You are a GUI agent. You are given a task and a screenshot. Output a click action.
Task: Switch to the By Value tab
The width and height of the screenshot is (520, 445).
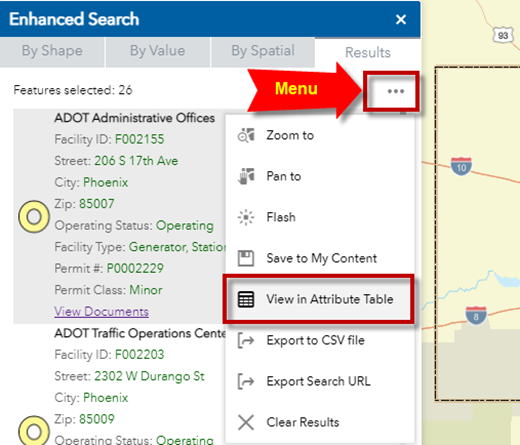click(x=158, y=52)
